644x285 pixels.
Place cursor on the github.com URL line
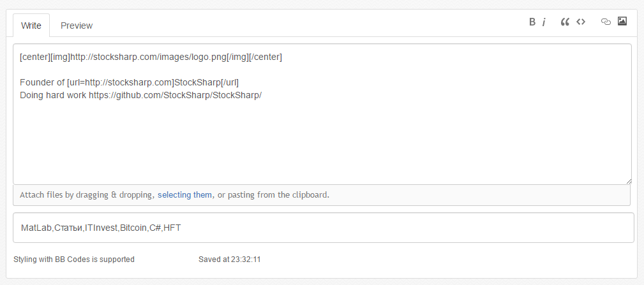click(x=140, y=95)
